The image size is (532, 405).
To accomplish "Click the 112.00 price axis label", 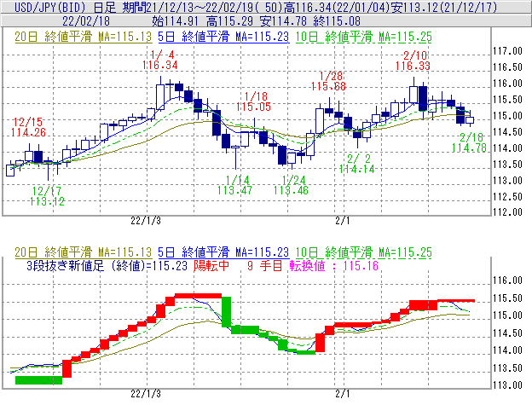I will point(507,212).
